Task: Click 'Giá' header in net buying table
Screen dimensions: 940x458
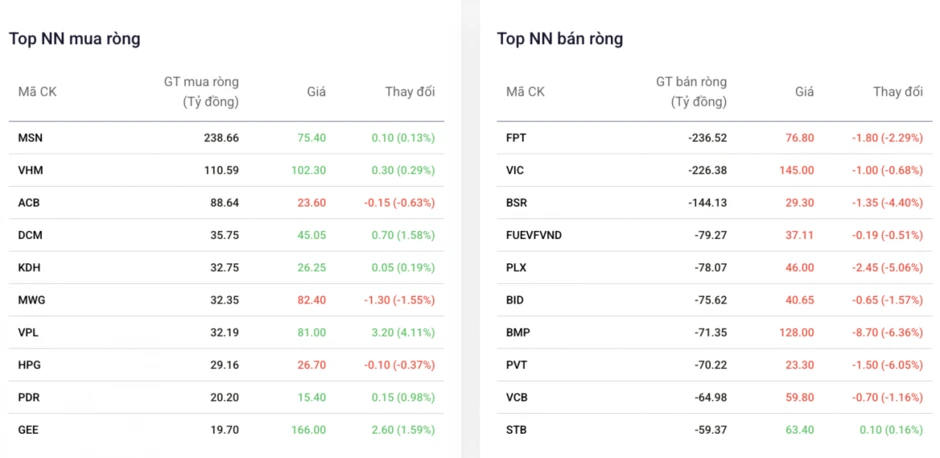Action: point(317,92)
